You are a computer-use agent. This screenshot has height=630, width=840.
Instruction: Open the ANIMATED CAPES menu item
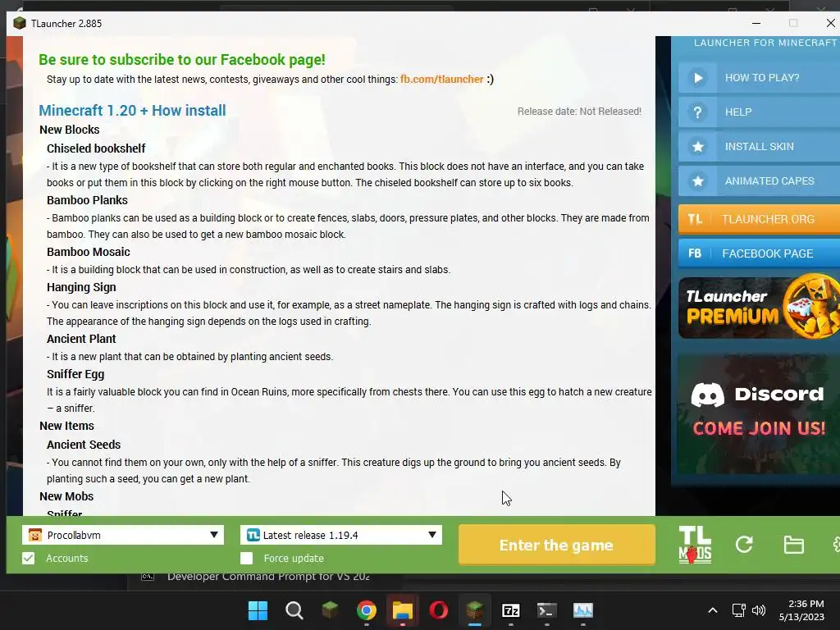pos(759,181)
